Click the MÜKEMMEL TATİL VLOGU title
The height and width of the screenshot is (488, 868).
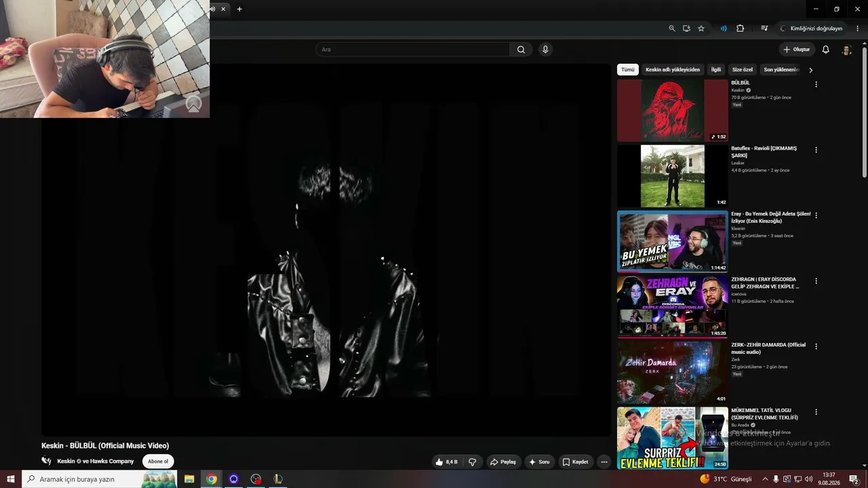pos(764,413)
